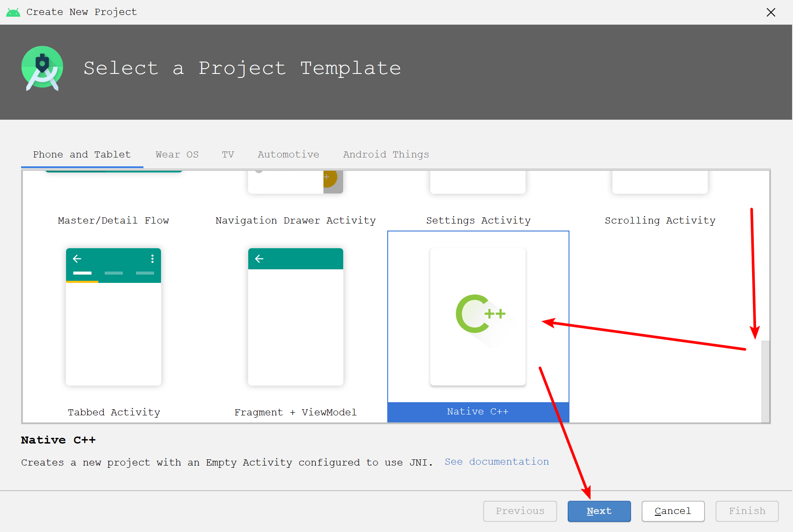Choose the Tabbed Activity template preview
This screenshot has height=532, width=793.
[x=114, y=317]
